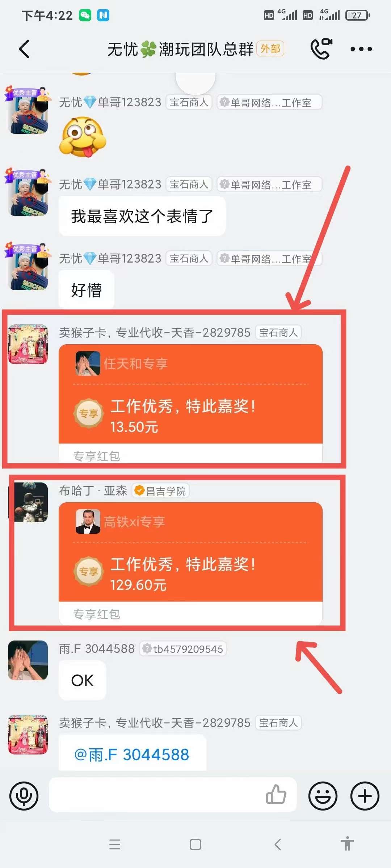391x868 pixels.
Task: Tap the tongue-out emoji sticker message
Action: (x=83, y=137)
